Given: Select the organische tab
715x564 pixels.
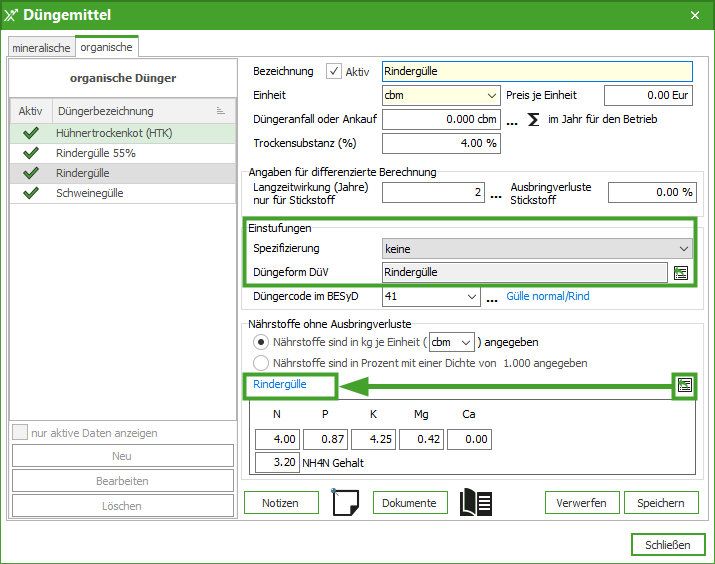Looking at the screenshot, I should (x=106, y=47).
